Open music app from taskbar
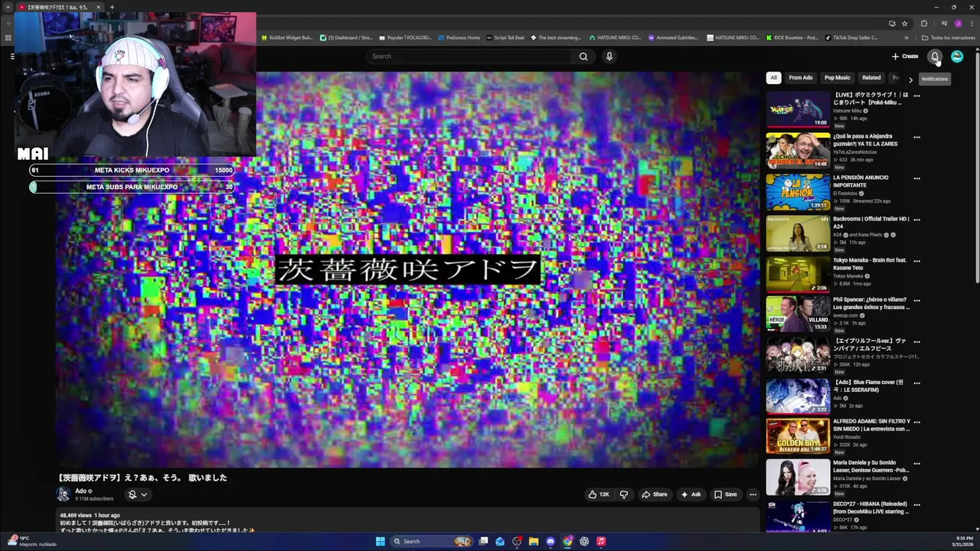 coord(601,541)
